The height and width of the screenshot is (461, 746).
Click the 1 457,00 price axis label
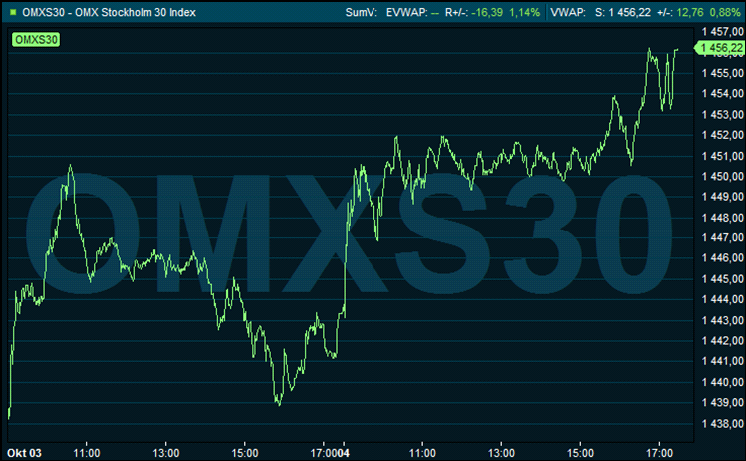tap(723, 32)
